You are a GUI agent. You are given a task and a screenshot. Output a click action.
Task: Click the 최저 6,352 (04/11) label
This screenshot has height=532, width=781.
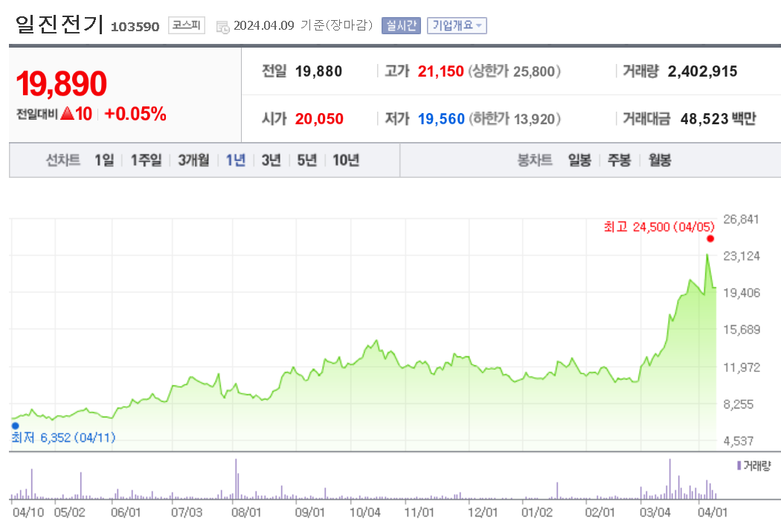pos(63,438)
